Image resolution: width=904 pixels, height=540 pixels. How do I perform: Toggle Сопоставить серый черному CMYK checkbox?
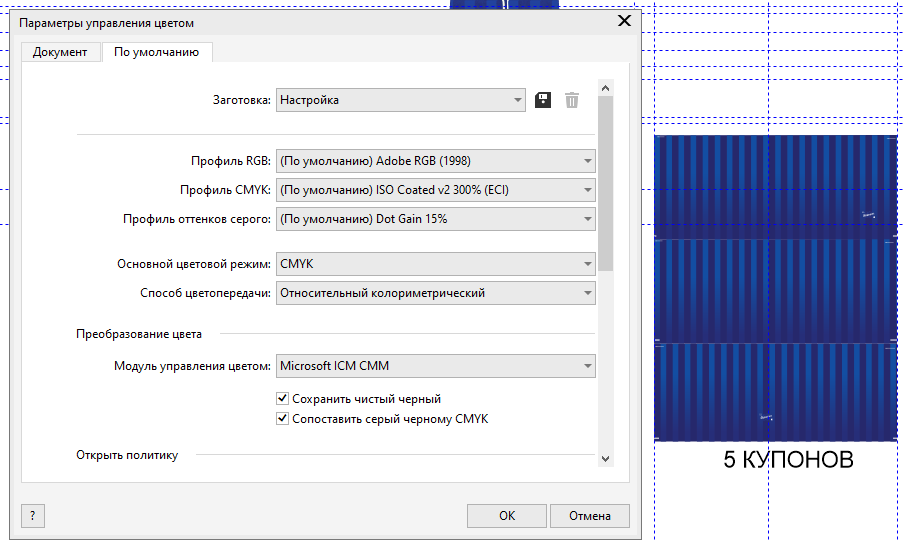pyautogui.click(x=282, y=418)
